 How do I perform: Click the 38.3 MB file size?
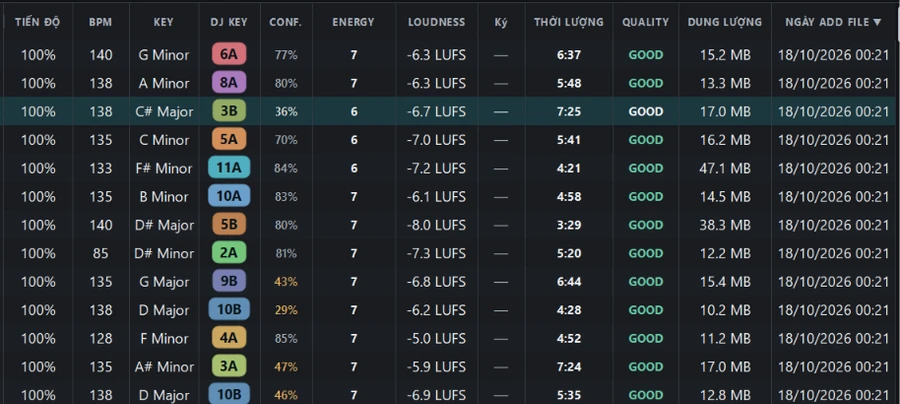pos(725,225)
